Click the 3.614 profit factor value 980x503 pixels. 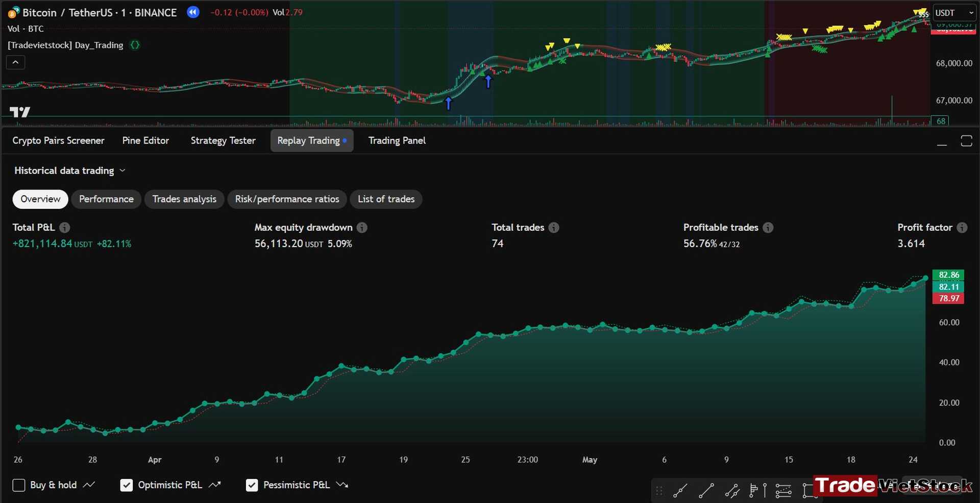pyautogui.click(x=911, y=244)
